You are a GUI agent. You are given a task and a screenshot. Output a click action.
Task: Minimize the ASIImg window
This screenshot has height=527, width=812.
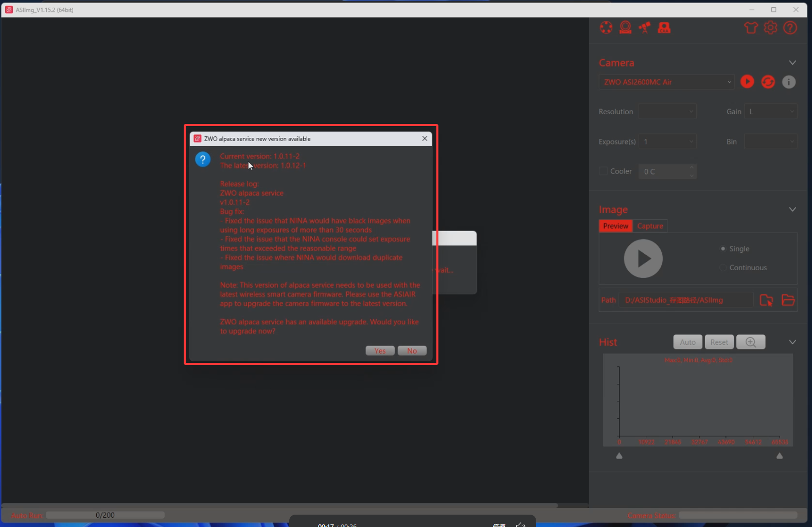[x=752, y=10]
